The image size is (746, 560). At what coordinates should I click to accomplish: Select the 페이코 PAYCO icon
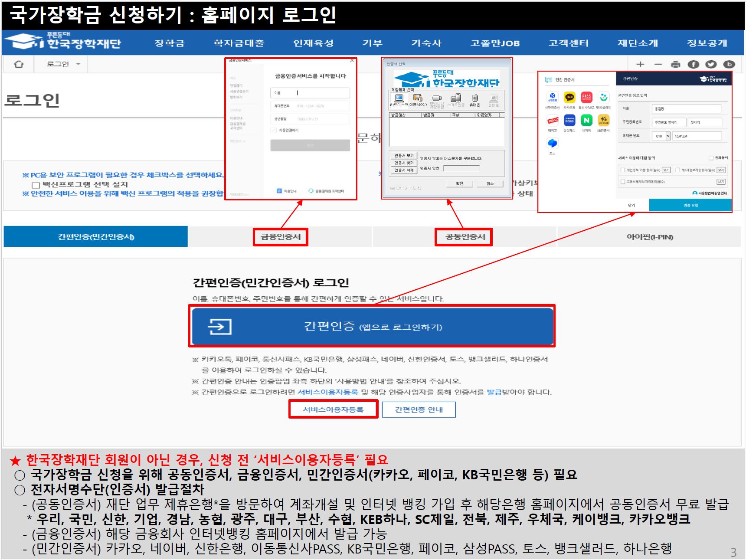[552, 120]
